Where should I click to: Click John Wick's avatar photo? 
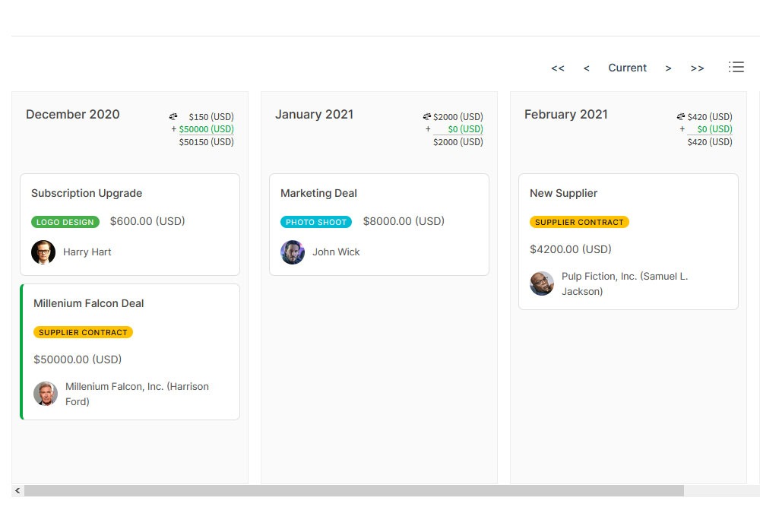tap(293, 252)
